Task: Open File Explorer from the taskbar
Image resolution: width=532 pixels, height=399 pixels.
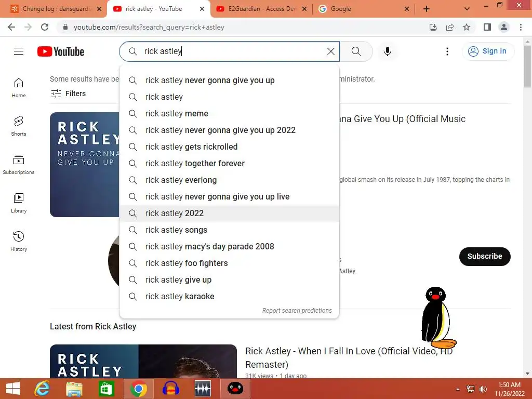Action: (74, 389)
